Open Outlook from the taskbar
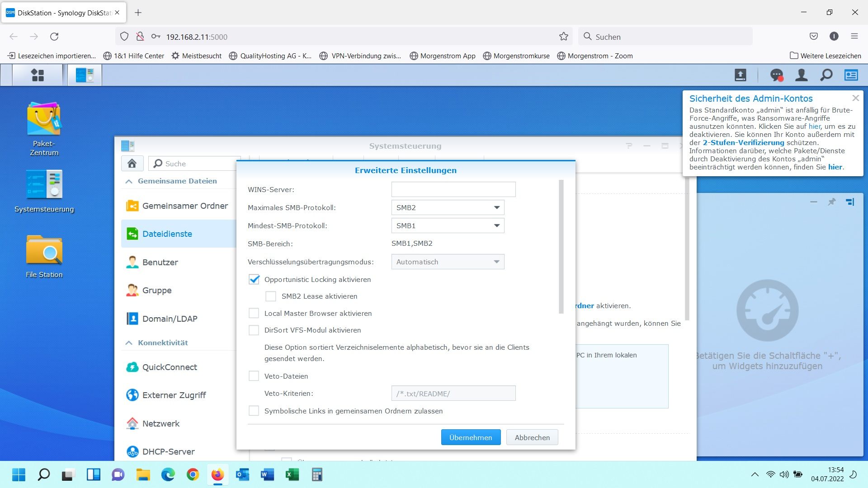 [x=242, y=474]
